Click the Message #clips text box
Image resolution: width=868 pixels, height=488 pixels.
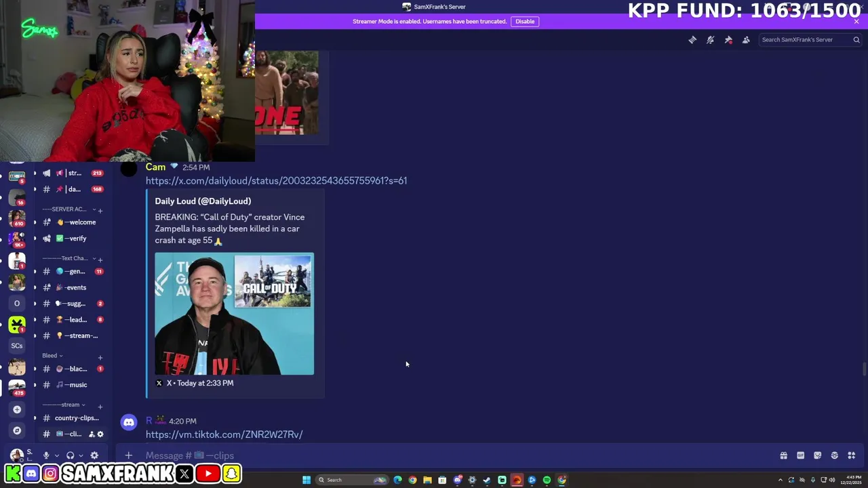[448, 455]
